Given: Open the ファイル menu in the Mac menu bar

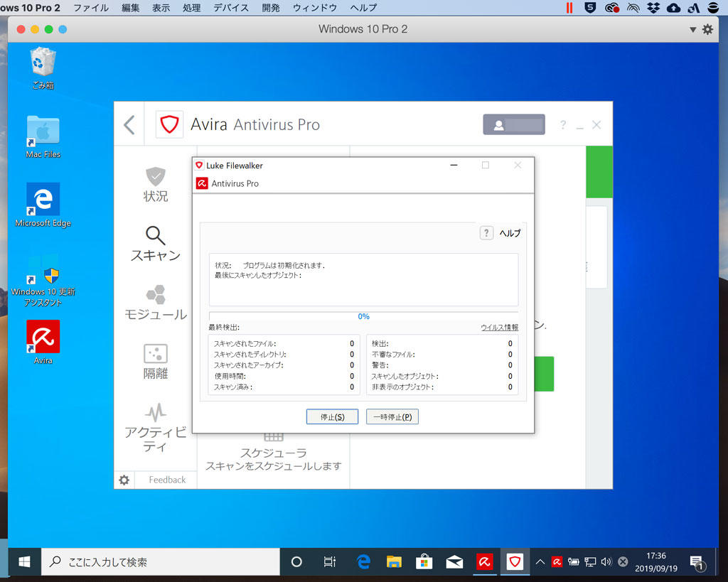Looking at the screenshot, I should [x=91, y=8].
